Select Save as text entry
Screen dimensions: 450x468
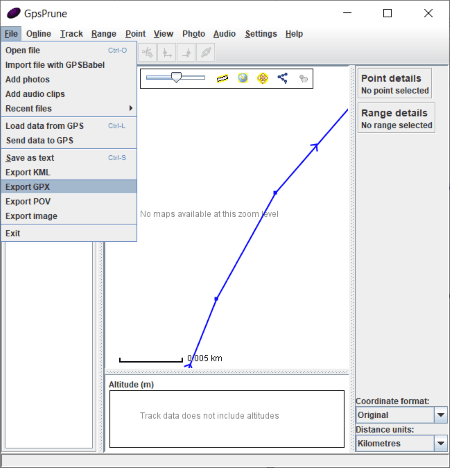coord(69,158)
